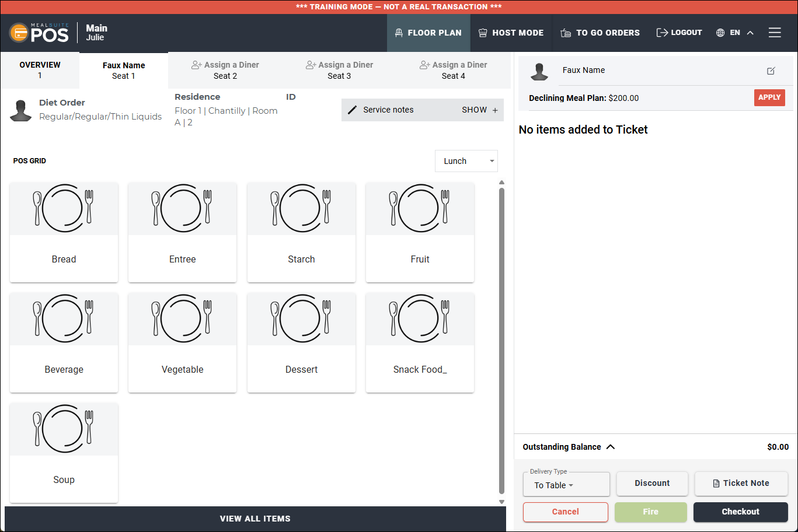The image size is (798, 532).
Task: Switch to HOST MODE
Action: (x=511, y=33)
